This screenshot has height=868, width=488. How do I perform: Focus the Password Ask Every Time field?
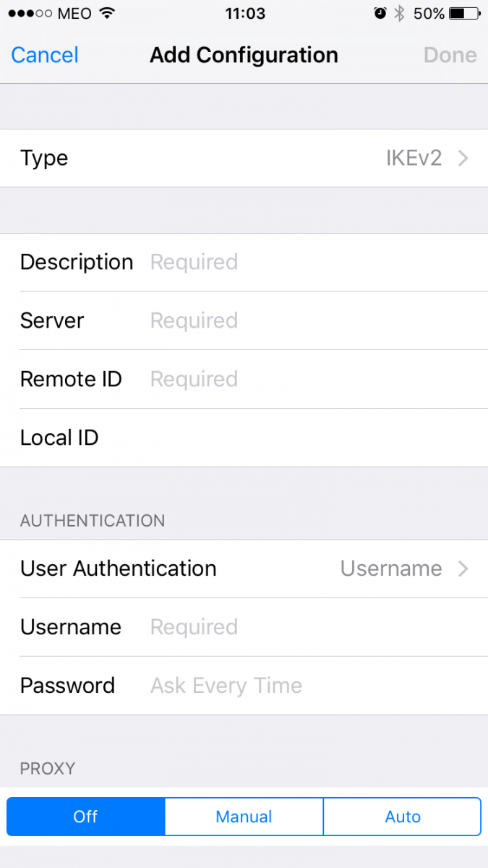311,686
